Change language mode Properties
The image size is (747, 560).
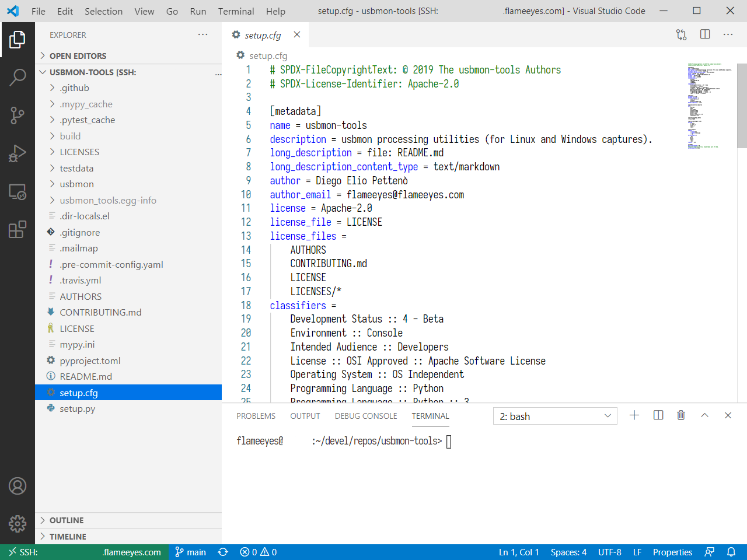(x=672, y=552)
